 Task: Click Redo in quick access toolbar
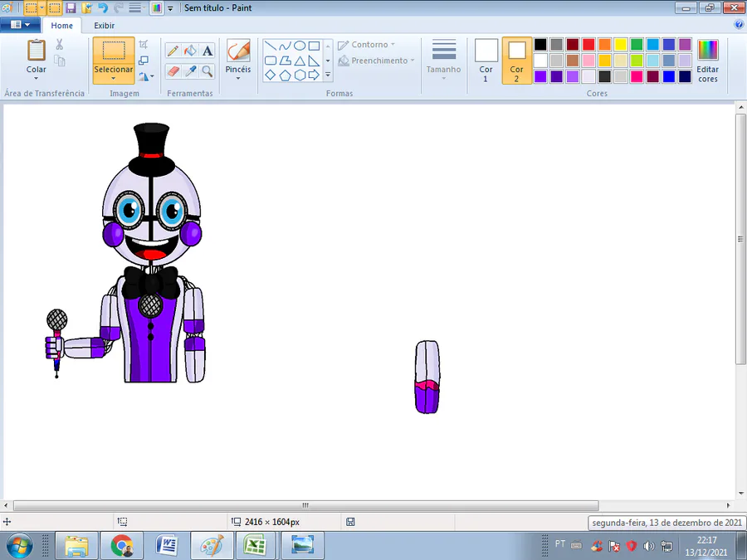(119, 7)
